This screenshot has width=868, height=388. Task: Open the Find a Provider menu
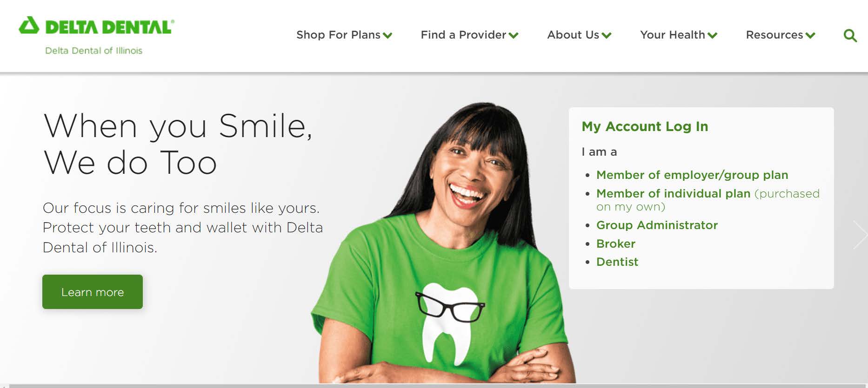pos(463,35)
